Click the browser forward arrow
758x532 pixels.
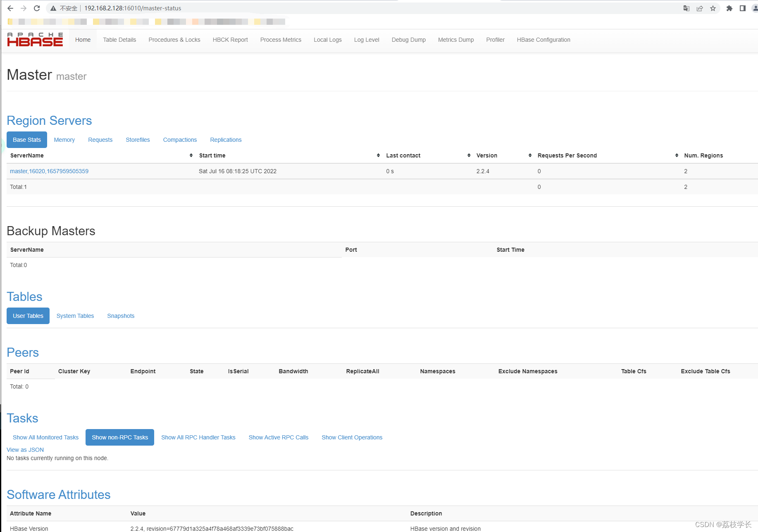click(x=24, y=8)
